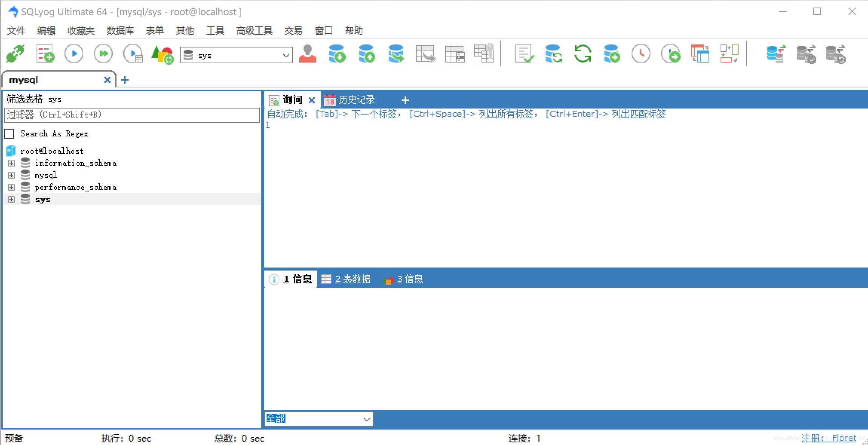Image resolution: width=868 pixels, height=445 pixels.
Task: Open the 文件 menu
Action: [16, 31]
